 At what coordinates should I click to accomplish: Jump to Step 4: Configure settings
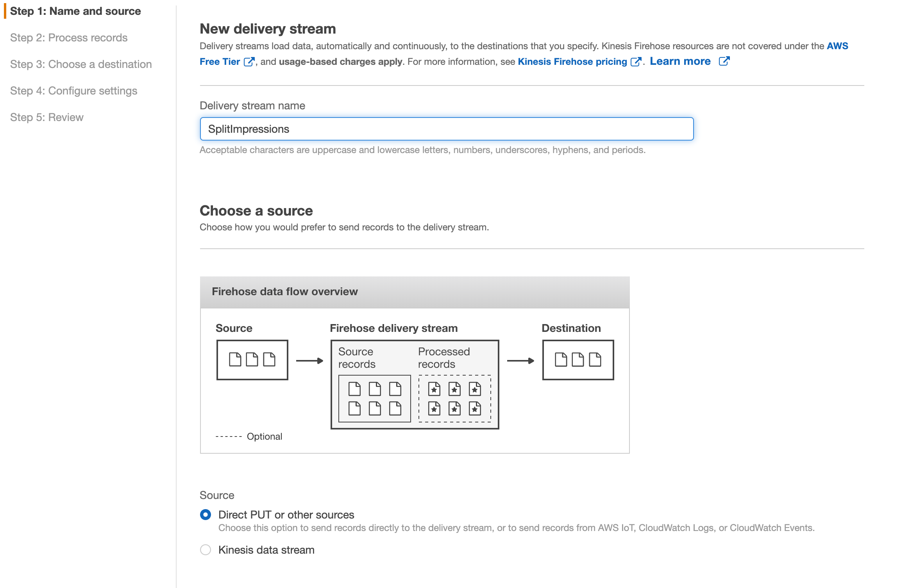[73, 91]
